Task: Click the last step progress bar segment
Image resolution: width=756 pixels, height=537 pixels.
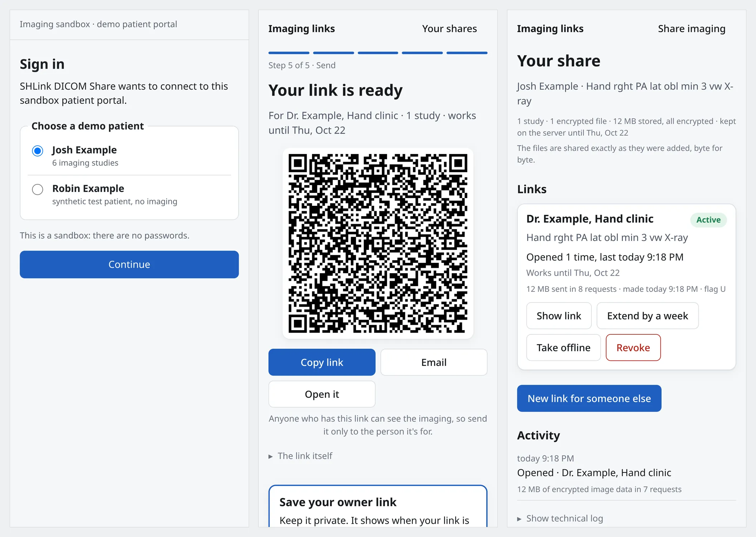Action: 467,53
